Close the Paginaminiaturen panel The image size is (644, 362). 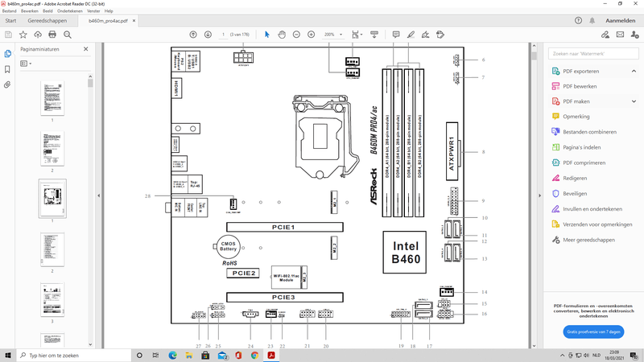(86, 49)
